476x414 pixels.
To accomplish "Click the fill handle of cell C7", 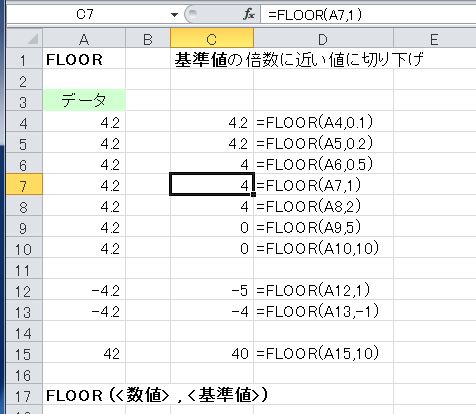I will 253,194.
